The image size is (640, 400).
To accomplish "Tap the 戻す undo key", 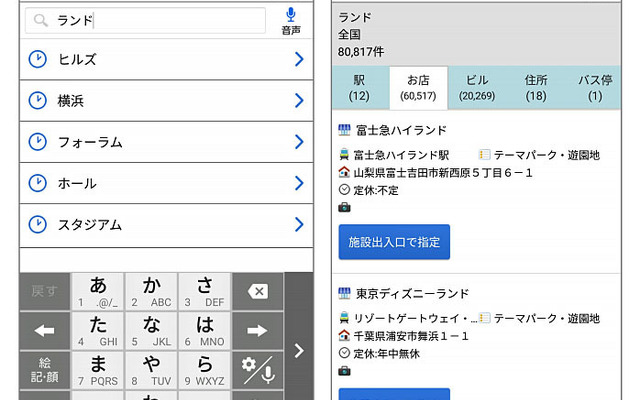I will click(x=44, y=291).
